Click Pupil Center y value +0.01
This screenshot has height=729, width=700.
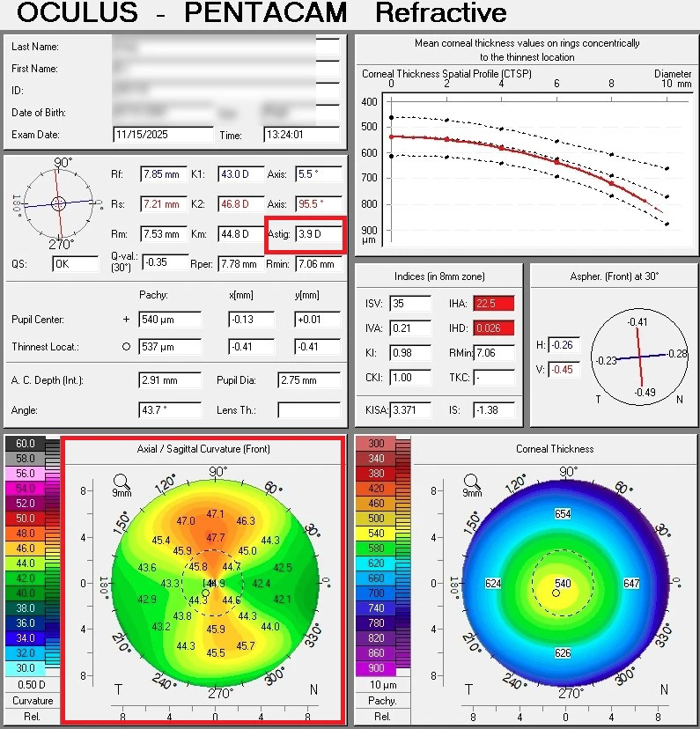coord(318,320)
